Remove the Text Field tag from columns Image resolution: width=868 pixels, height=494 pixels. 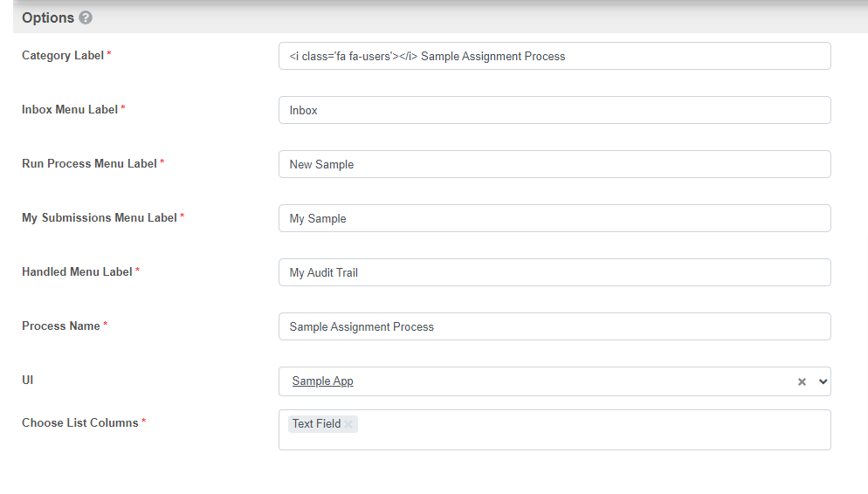(x=348, y=424)
